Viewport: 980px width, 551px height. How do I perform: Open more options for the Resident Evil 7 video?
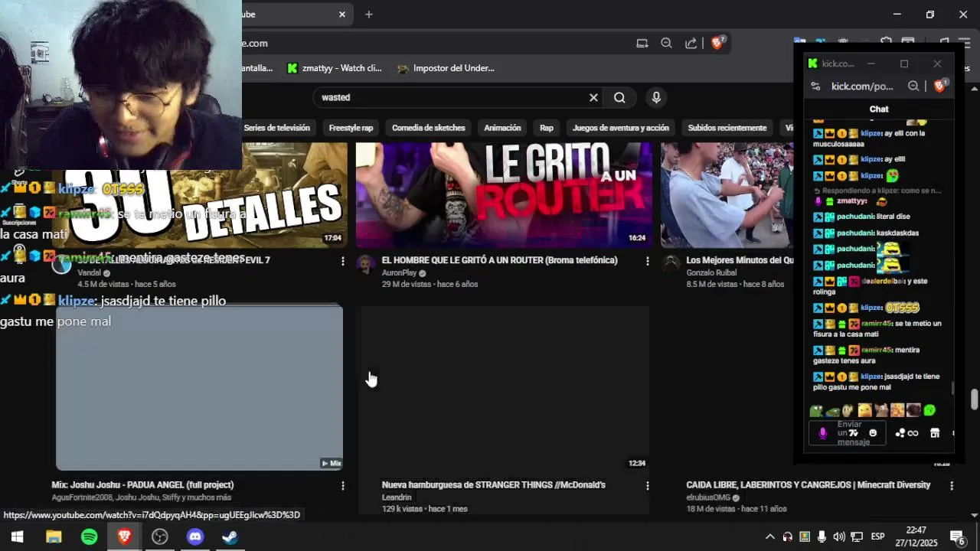[342, 261]
